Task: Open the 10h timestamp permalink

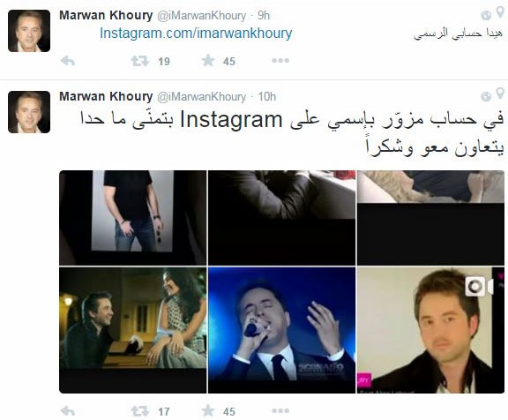Action: point(267,96)
